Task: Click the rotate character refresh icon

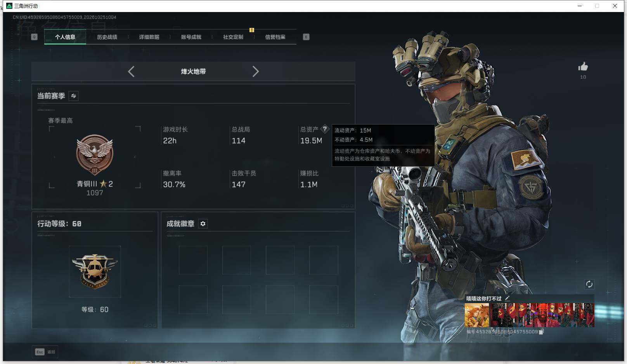Action: pos(589,284)
